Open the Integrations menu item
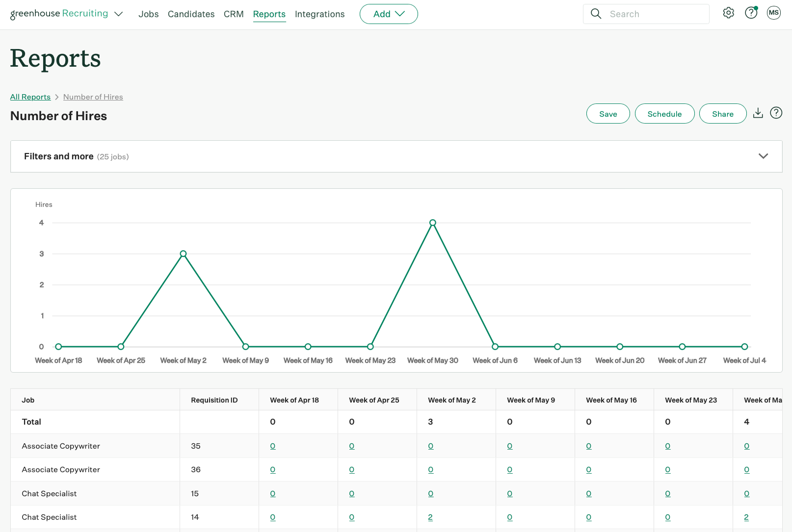 coord(319,14)
